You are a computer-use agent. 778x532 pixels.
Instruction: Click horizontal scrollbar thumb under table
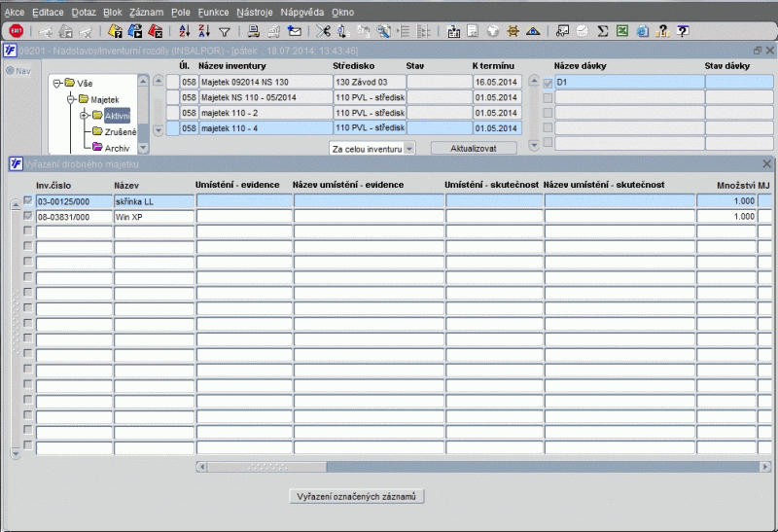266,467
